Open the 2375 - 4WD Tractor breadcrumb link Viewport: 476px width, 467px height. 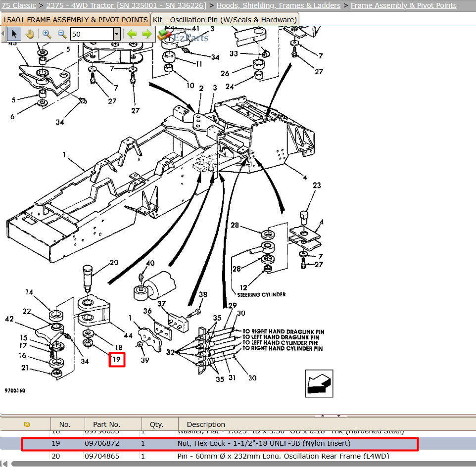point(126,5)
